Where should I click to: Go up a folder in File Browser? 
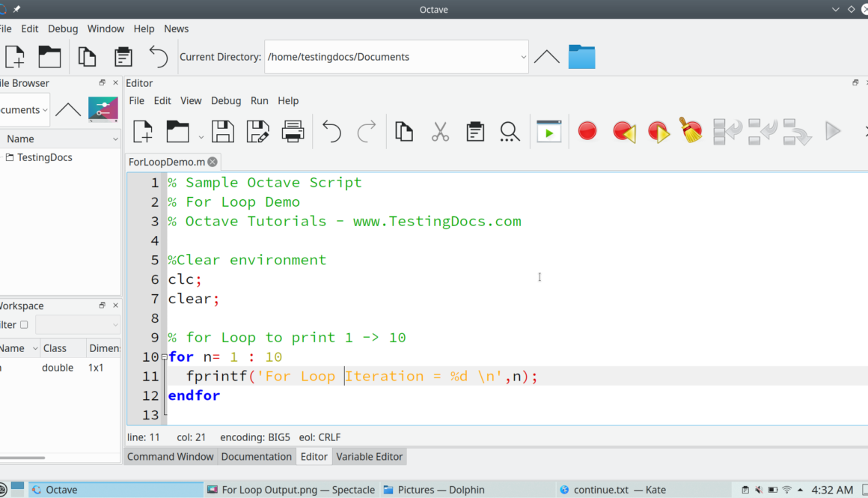68,109
